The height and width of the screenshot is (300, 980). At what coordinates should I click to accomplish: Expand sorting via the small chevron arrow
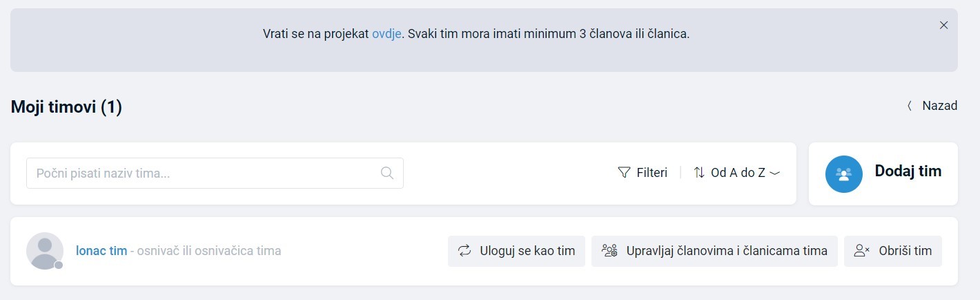tap(774, 174)
